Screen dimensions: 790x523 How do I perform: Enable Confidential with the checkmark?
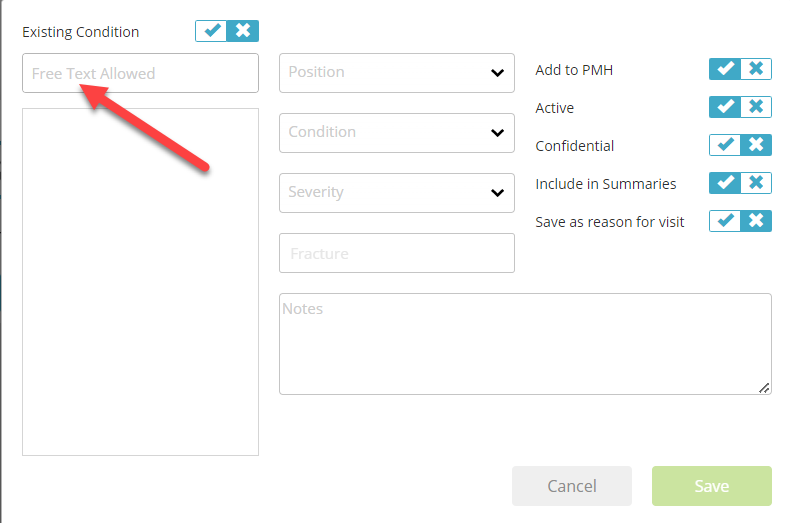coord(725,145)
